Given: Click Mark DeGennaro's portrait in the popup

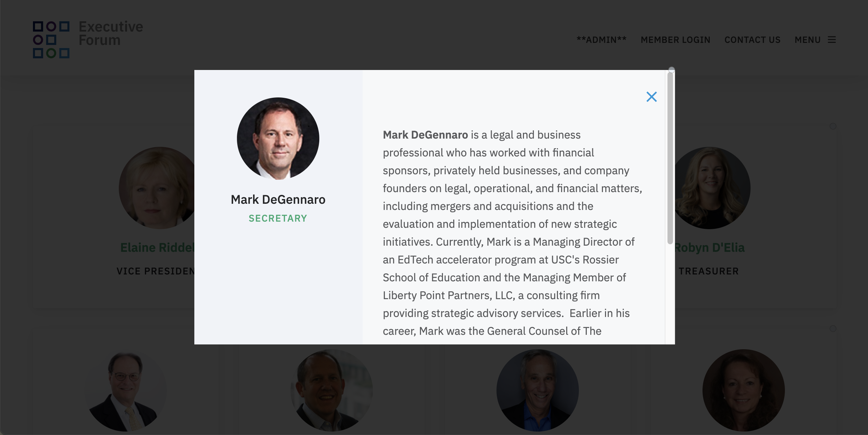Looking at the screenshot, I should click(x=278, y=139).
